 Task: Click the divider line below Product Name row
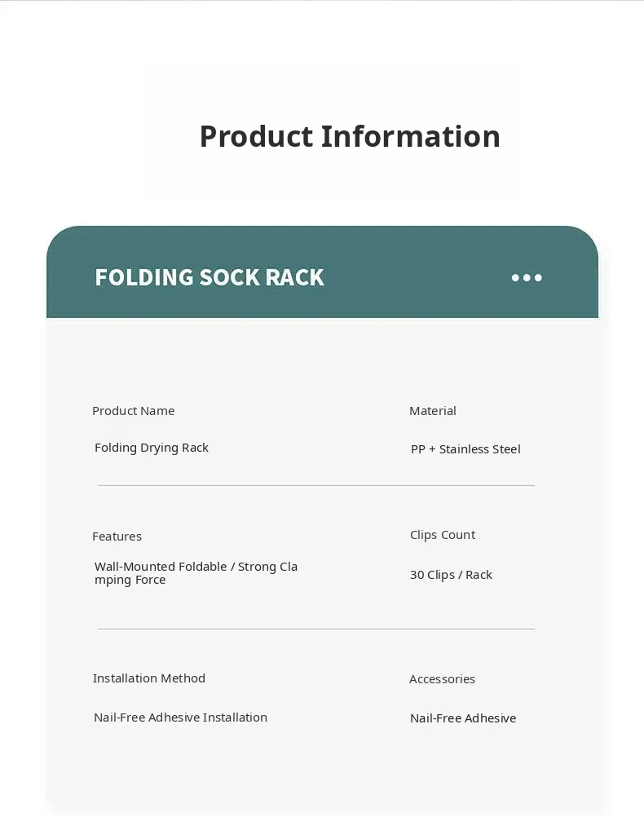click(315, 485)
